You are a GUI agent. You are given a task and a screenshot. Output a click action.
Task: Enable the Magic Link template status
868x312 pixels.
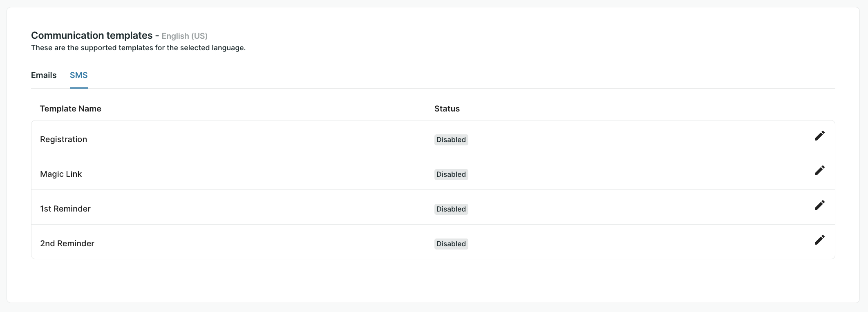(x=451, y=174)
